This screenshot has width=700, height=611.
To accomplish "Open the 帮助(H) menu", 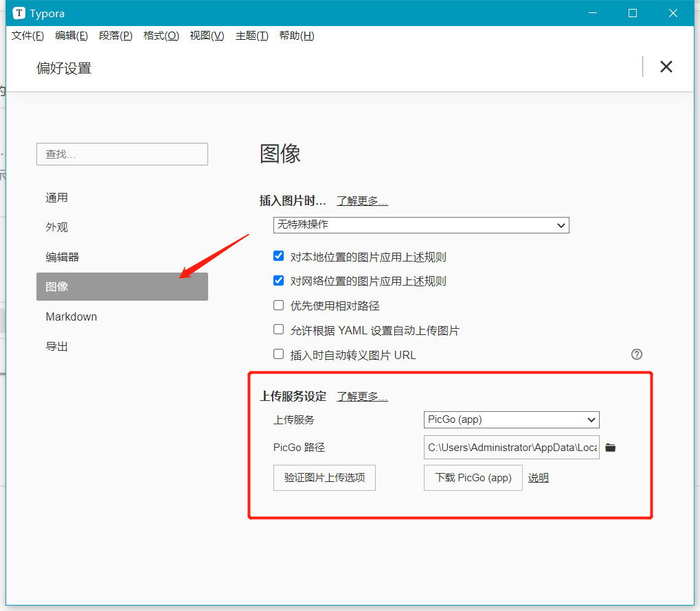I will 297,36.
